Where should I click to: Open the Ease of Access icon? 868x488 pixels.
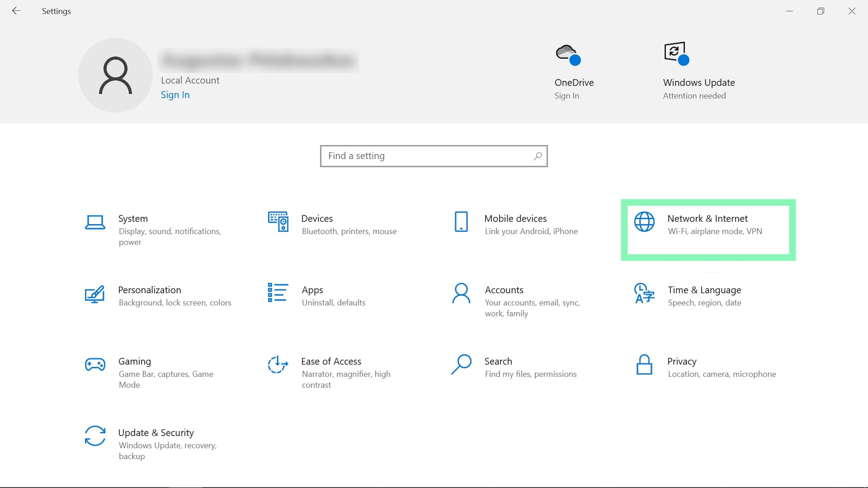point(278,364)
